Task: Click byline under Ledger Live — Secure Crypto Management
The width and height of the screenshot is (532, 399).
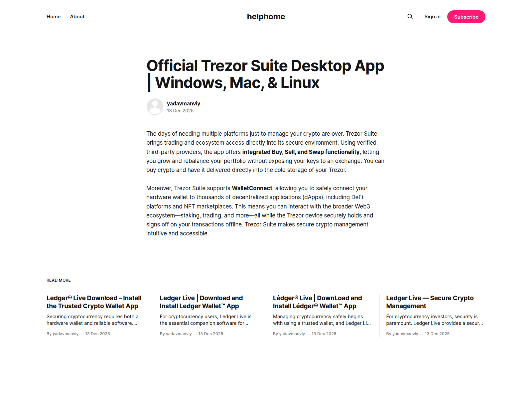Action: click(x=418, y=334)
